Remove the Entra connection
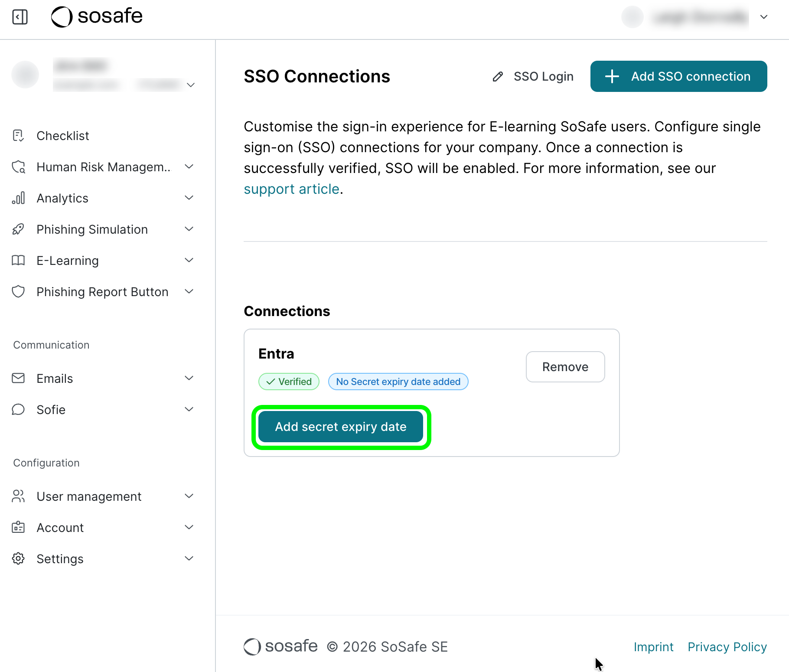 565,367
